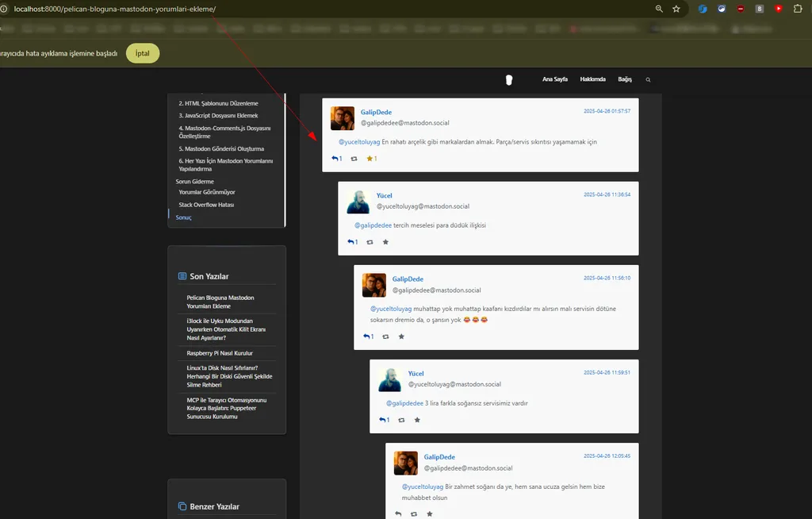The image size is (812, 519).
Task: Click GalipDede's avatar on the 01:57:57 comment
Action: [x=343, y=118]
